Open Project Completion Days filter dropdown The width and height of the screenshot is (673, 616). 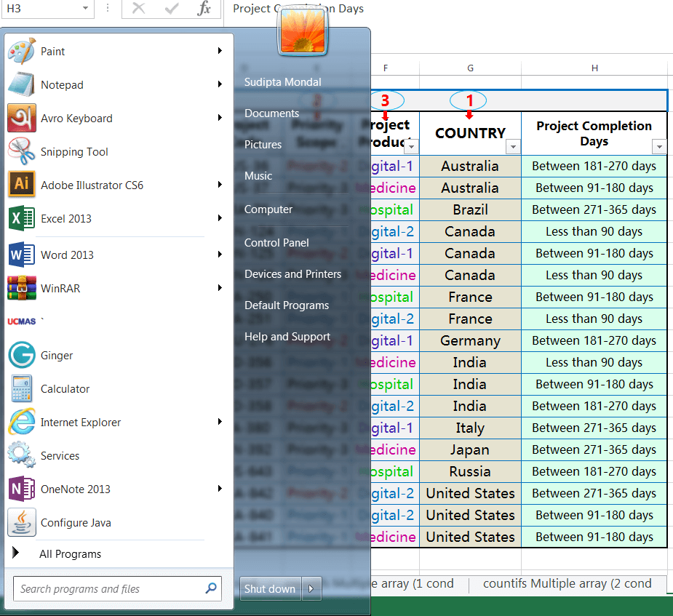(x=659, y=147)
